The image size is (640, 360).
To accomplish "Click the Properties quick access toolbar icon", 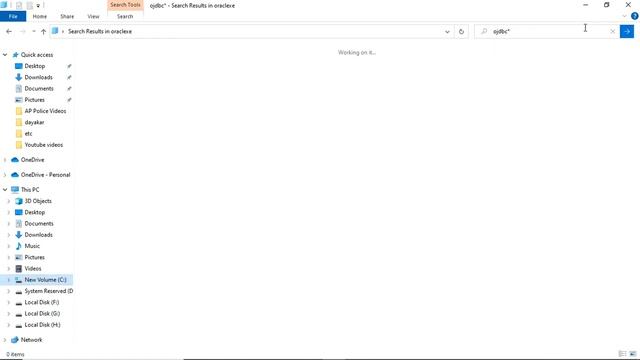I will tap(19, 5).
